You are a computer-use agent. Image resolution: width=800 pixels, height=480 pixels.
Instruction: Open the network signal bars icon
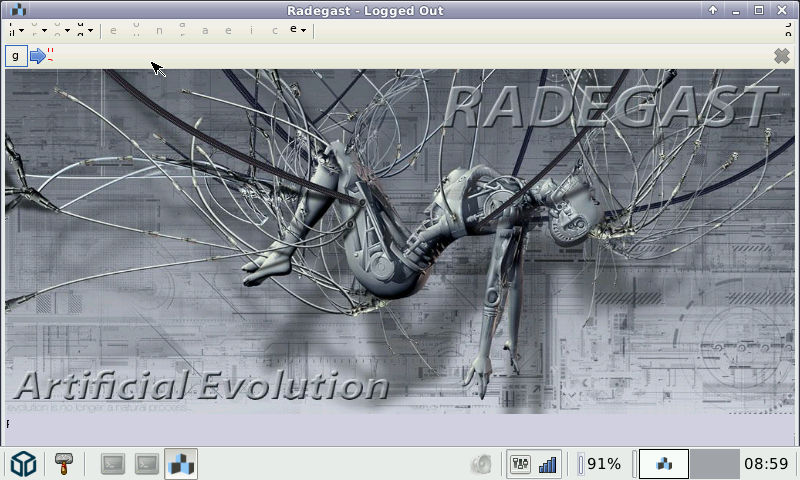point(548,464)
